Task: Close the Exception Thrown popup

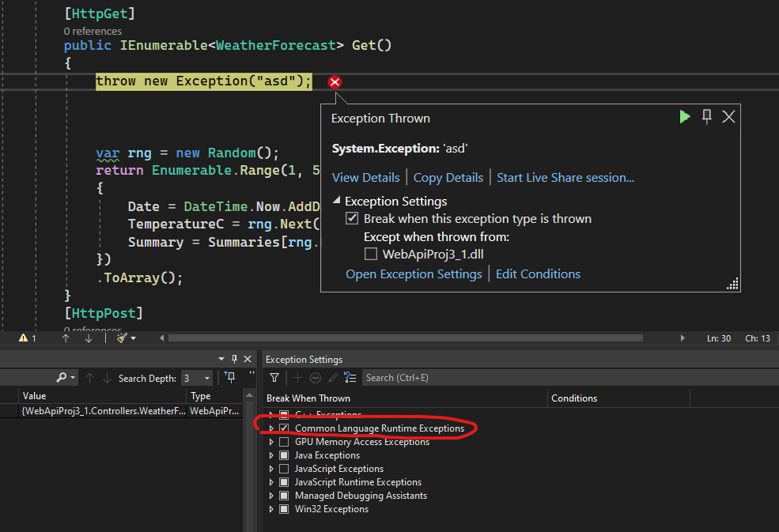Action: coord(728,117)
